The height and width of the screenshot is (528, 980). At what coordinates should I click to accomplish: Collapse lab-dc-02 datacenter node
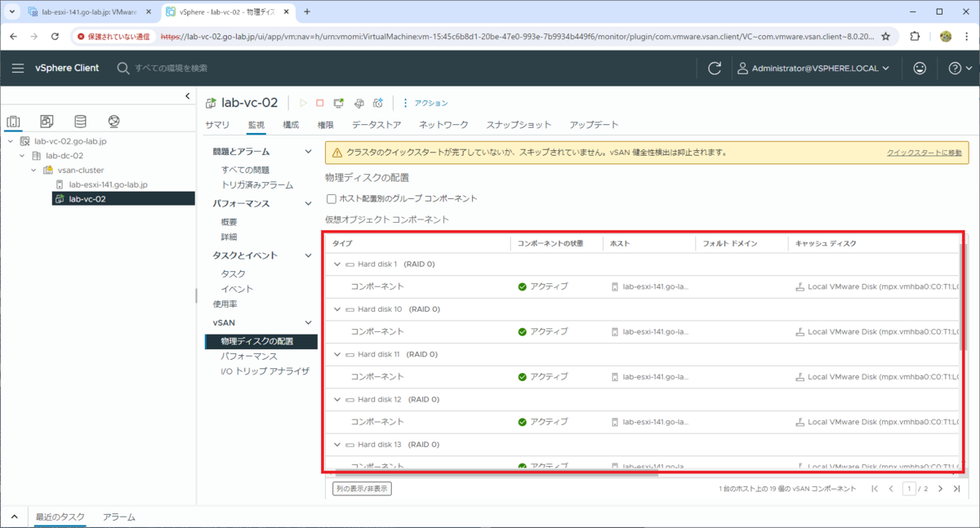click(23, 155)
